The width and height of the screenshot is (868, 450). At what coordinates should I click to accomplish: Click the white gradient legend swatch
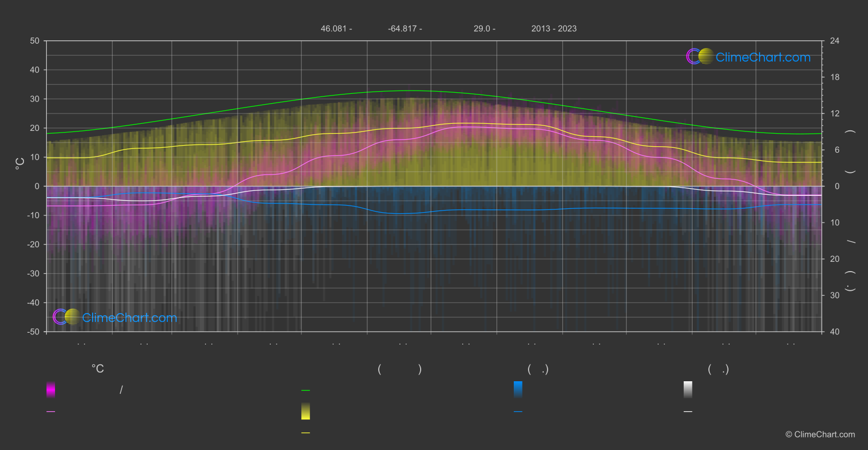point(688,389)
